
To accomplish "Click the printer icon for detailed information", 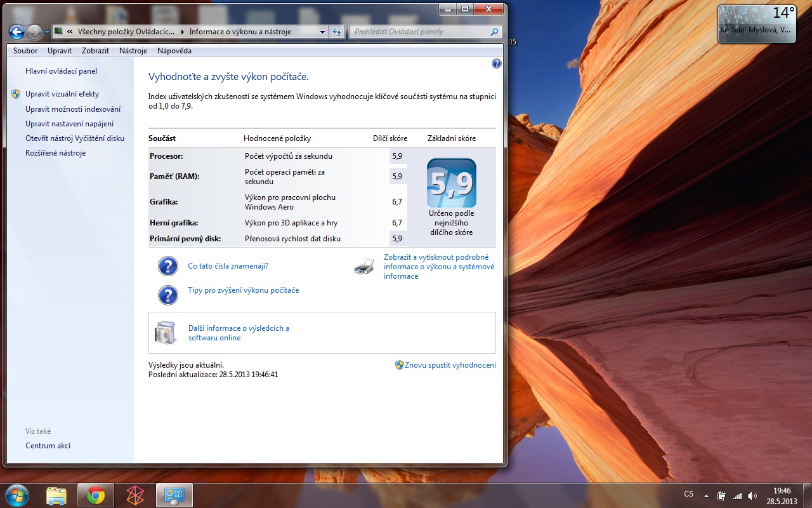I will click(364, 267).
